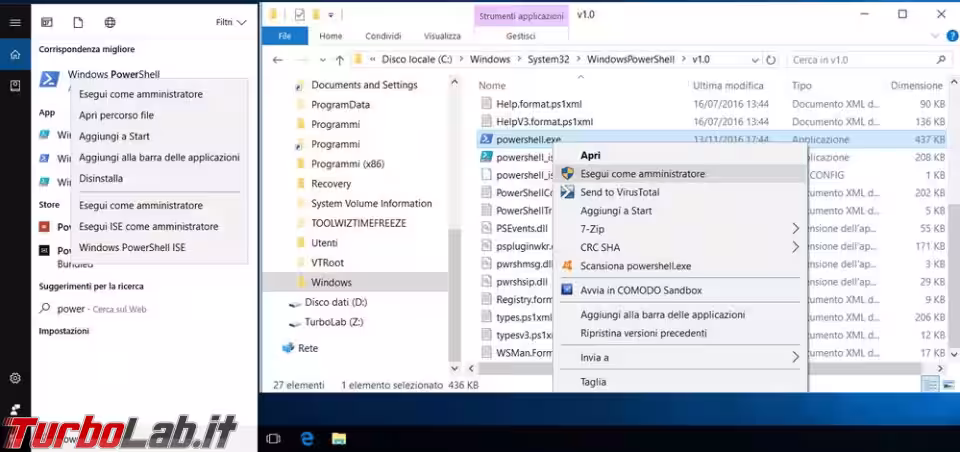
Task: Choose Esegui ISE come amministratore
Action: (148, 227)
